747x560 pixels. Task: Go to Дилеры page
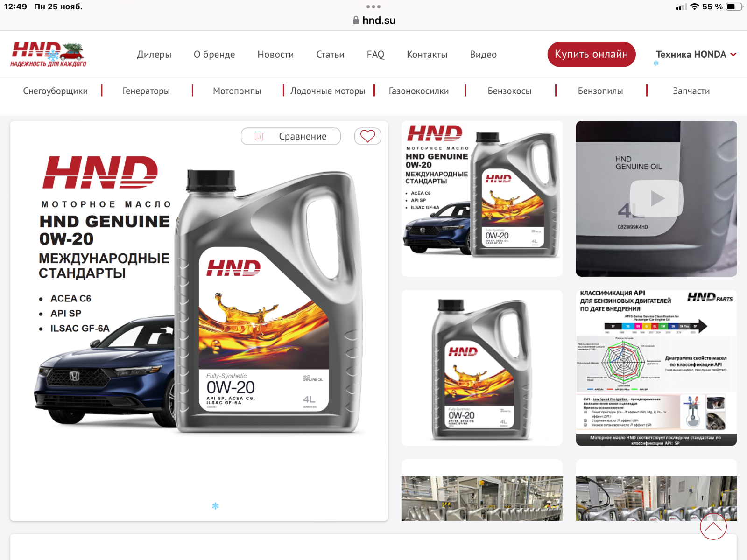(x=154, y=55)
